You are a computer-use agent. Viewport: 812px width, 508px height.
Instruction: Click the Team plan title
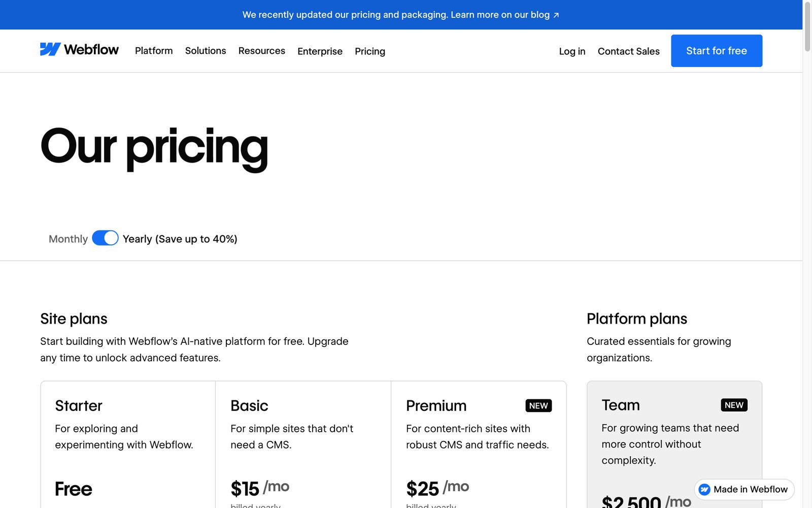pos(621,405)
